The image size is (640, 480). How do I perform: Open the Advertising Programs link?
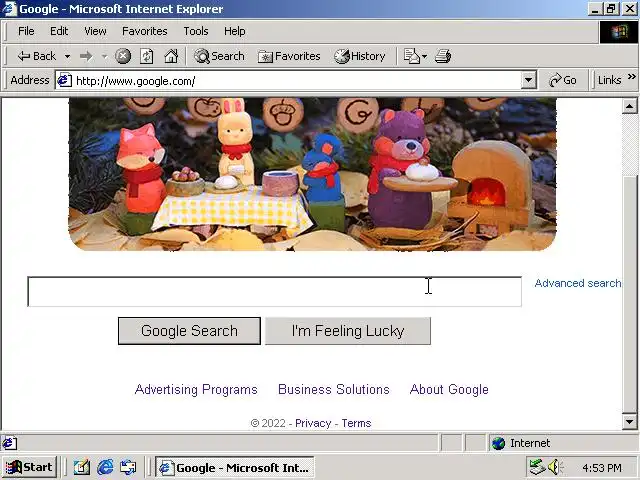tap(196, 390)
